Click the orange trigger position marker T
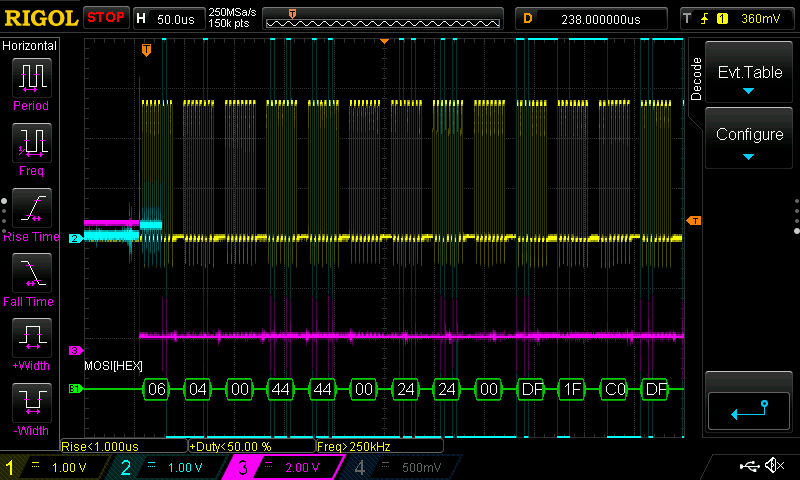The width and height of the screenshot is (800, 480). click(146, 50)
